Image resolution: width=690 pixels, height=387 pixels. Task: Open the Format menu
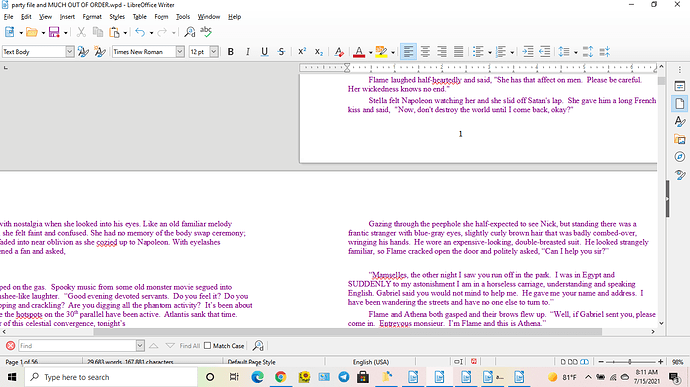click(x=92, y=17)
